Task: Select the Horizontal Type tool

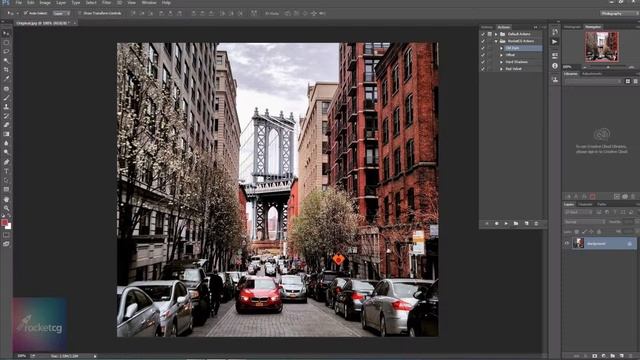Action: [x=6, y=171]
